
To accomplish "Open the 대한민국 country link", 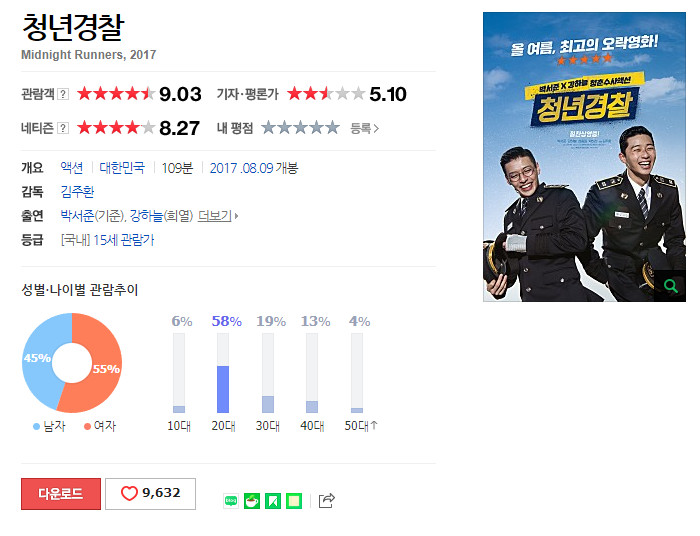I will coord(122,168).
